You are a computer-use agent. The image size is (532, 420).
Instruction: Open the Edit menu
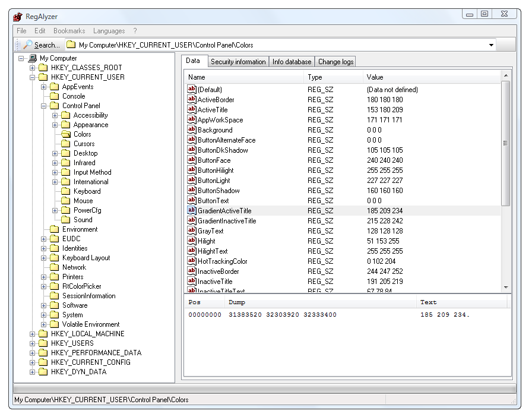pyautogui.click(x=40, y=31)
